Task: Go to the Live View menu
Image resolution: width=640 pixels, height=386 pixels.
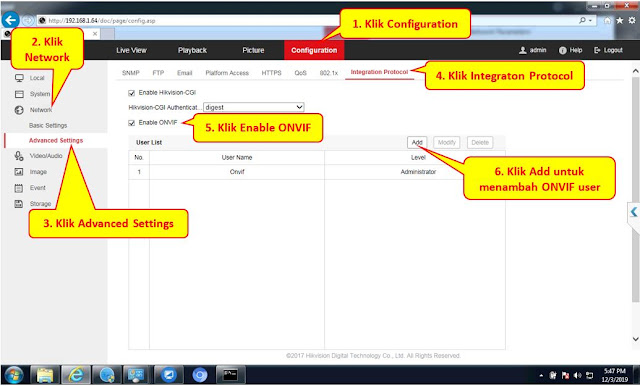Action: point(131,50)
